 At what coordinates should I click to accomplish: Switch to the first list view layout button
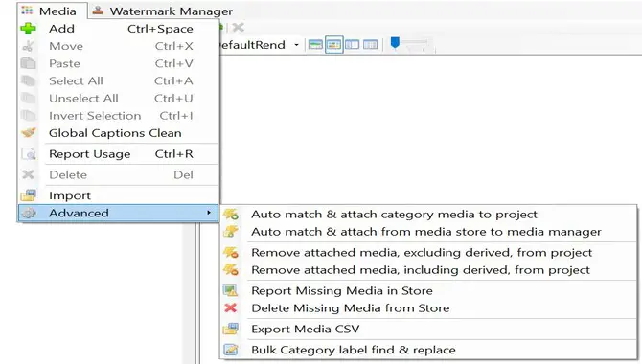point(315,45)
